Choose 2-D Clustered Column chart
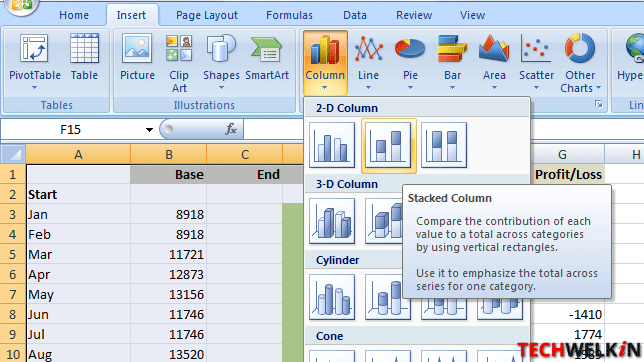 pos(332,145)
